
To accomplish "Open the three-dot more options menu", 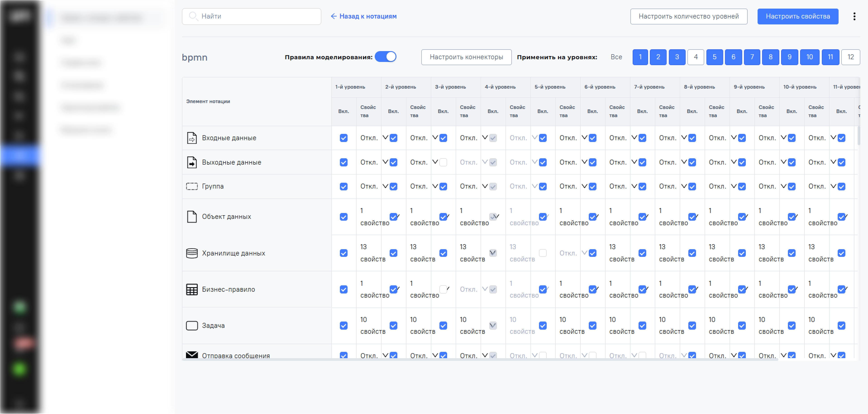I will coord(854,16).
